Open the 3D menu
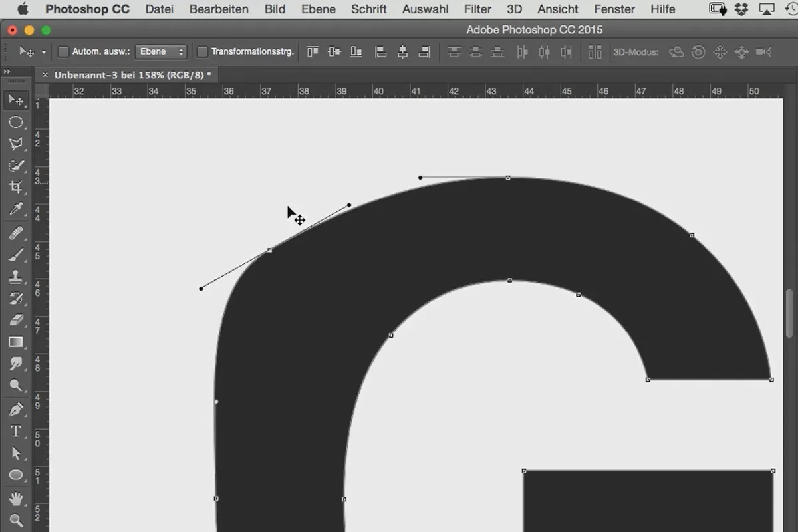The height and width of the screenshot is (532, 798). 514,9
